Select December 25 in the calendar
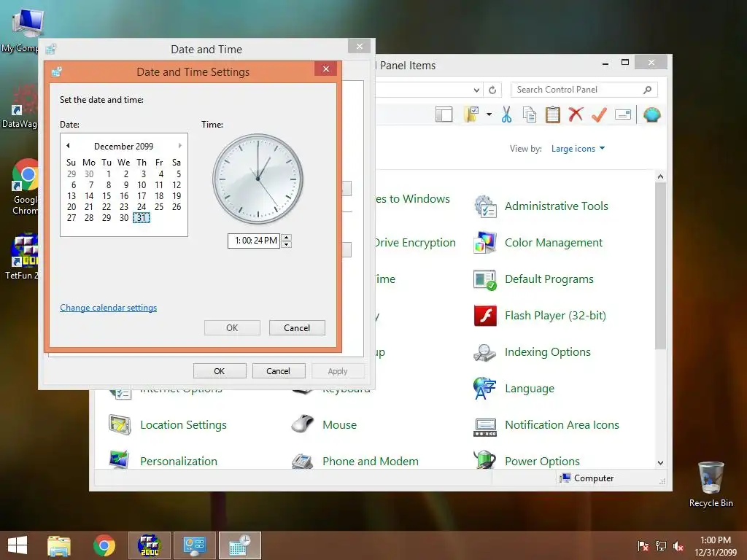The width and height of the screenshot is (747, 560). click(x=158, y=206)
